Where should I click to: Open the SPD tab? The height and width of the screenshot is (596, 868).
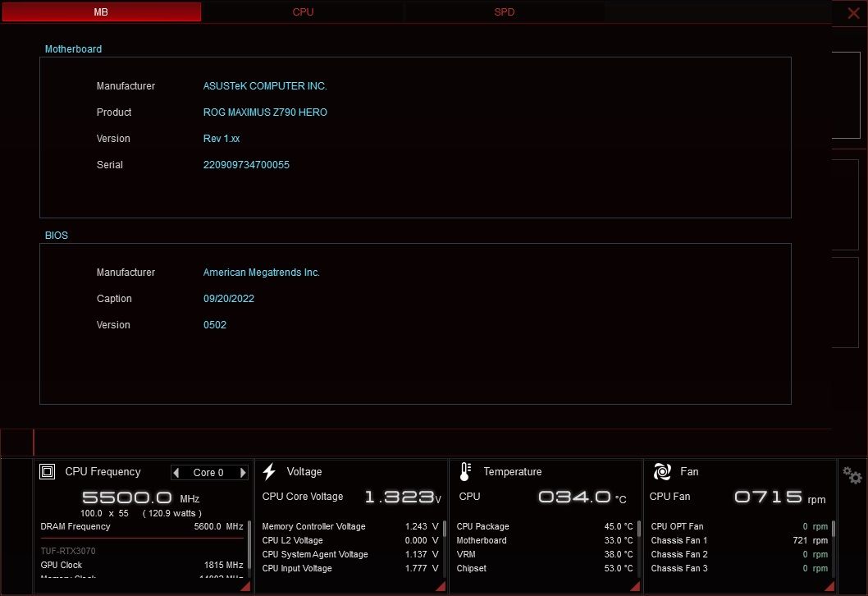[x=505, y=11]
